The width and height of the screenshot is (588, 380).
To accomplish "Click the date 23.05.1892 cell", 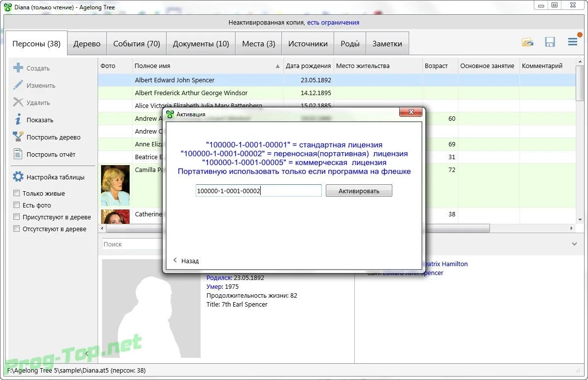I will click(x=308, y=80).
